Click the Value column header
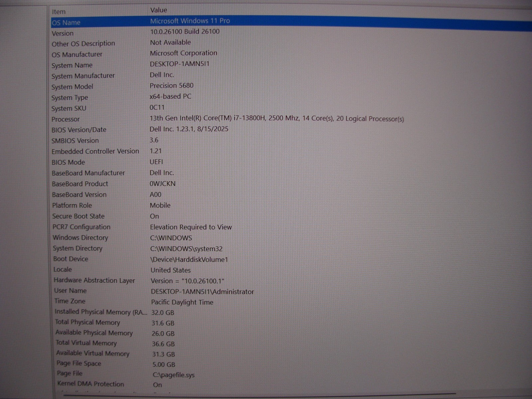Screen dimensions: 532x399 coord(159,10)
